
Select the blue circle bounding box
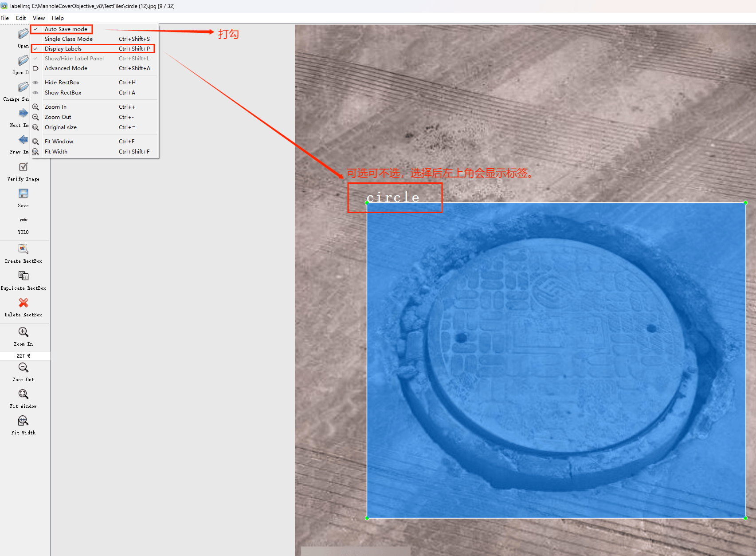[556, 360]
